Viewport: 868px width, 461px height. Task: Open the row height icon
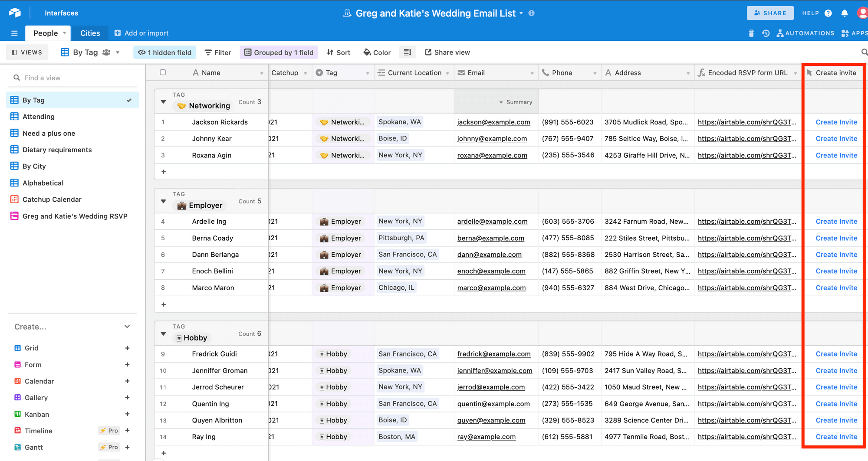point(407,52)
